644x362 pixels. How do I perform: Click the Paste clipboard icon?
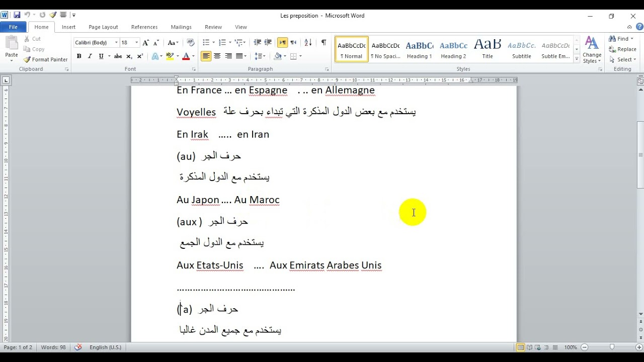click(12, 43)
